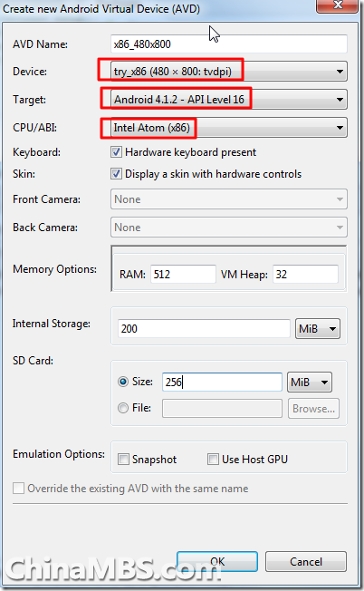Image resolution: width=364 pixels, height=591 pixels.
Task: Open Internal Storage MiB unit dropdown
Action: pyautogui.click(x=318, y=329)
